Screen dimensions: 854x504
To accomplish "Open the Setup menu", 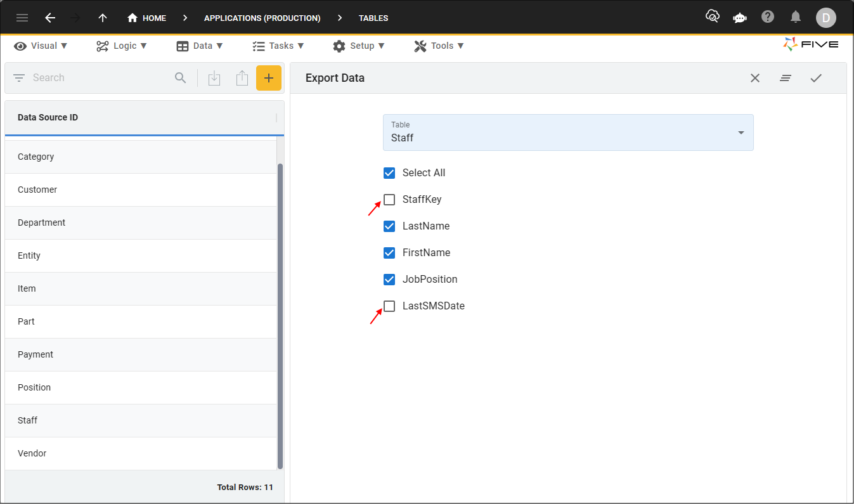I will [359, 46].
